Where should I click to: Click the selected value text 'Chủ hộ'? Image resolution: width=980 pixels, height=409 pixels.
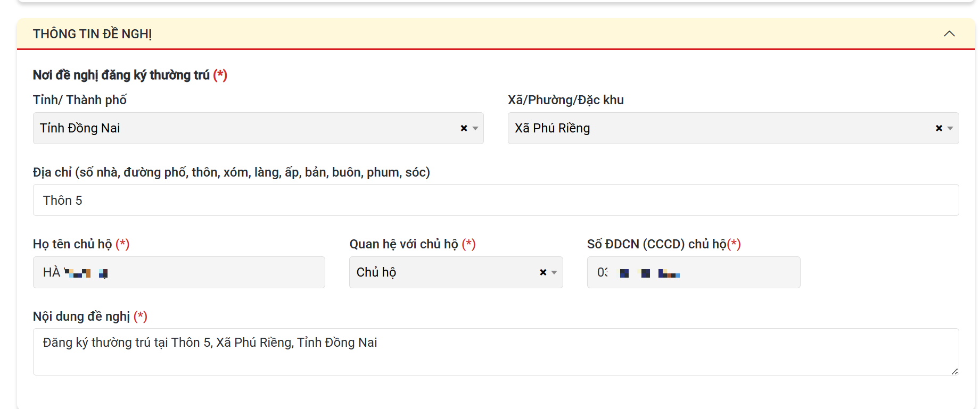click(376, 272)
